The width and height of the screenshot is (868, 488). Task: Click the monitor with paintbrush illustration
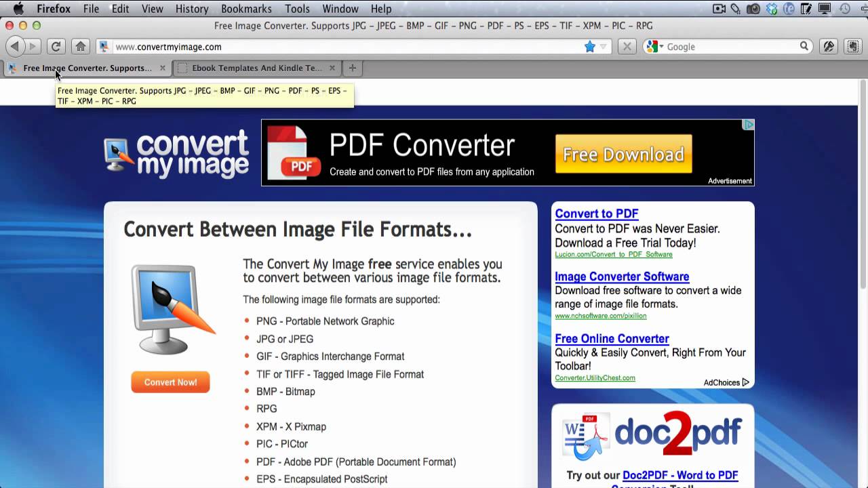[173, 310]
